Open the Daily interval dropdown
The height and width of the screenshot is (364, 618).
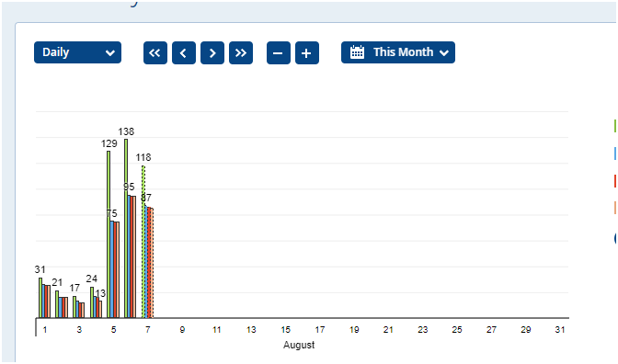pyautogui.click(x=77, y=52)
